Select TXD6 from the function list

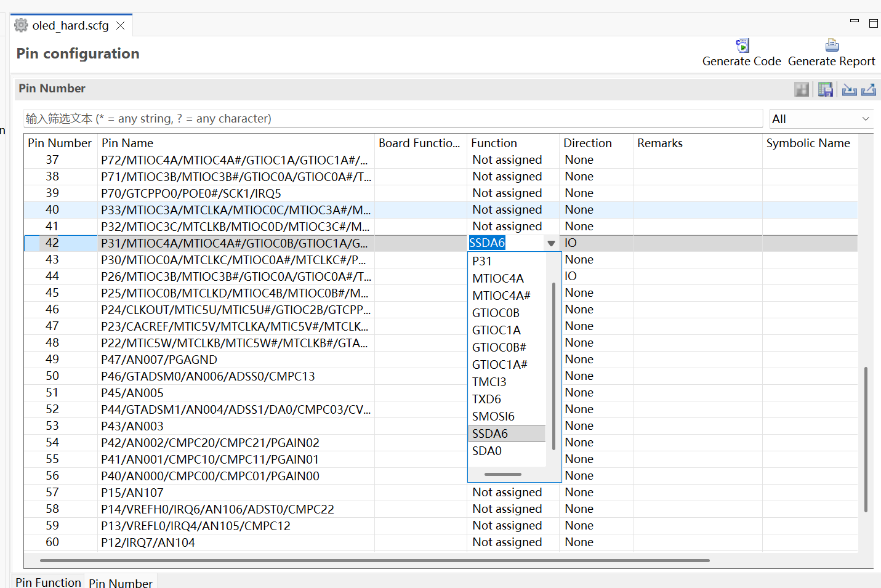coord(507,399)
